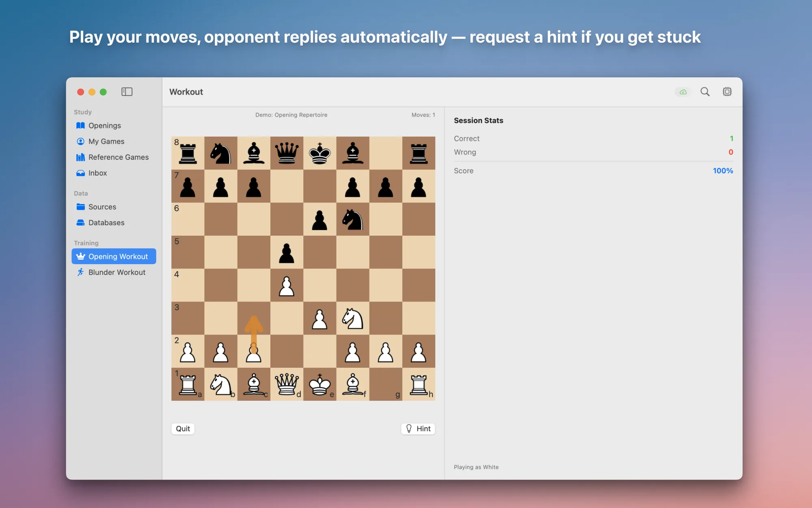Select the white pawn on c2
The width and height of the screenshot is (812, 508).
(x=254, y=352)
